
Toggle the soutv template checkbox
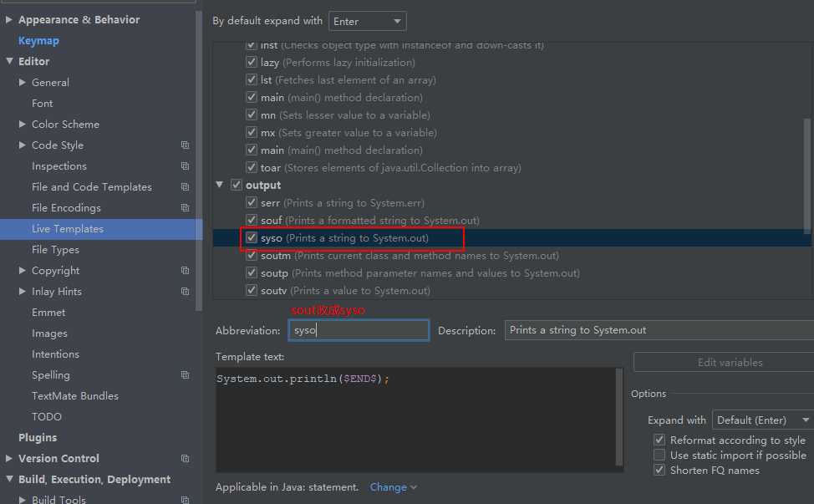pos(252,290)
